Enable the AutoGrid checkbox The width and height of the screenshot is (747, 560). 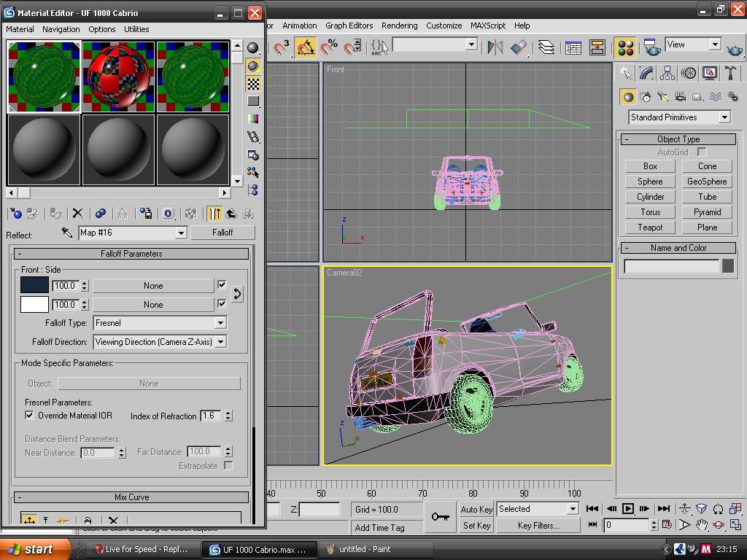tap(702, 152)
